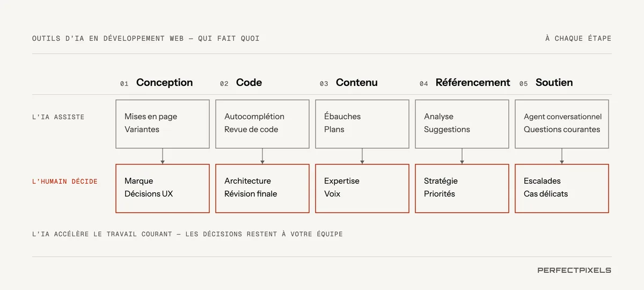Click the "Conception" column heading
This screenshot has height=290, width=644.
pos(164,82)
